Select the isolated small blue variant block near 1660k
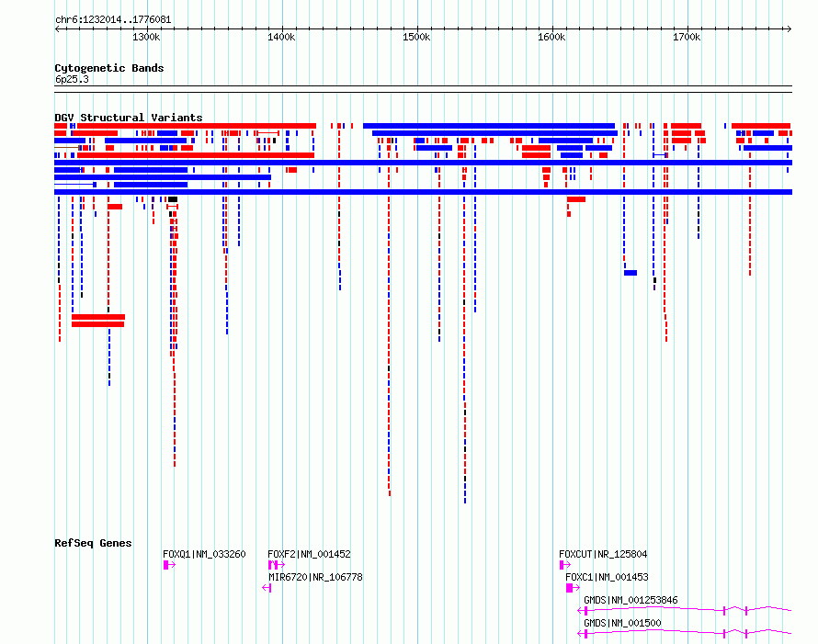The width and height of the screenshot is (818, 644). [631, 273]
